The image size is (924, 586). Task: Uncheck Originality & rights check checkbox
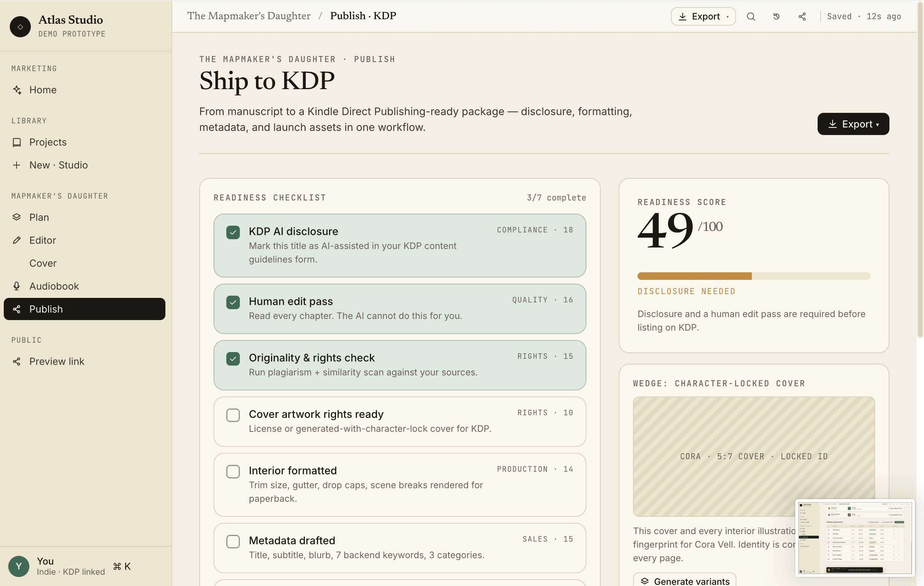(x=233, y=359)
